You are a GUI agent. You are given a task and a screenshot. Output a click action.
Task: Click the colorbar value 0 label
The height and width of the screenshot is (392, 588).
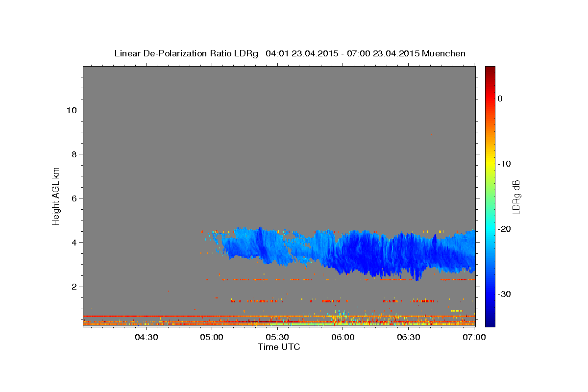(500, 98)
